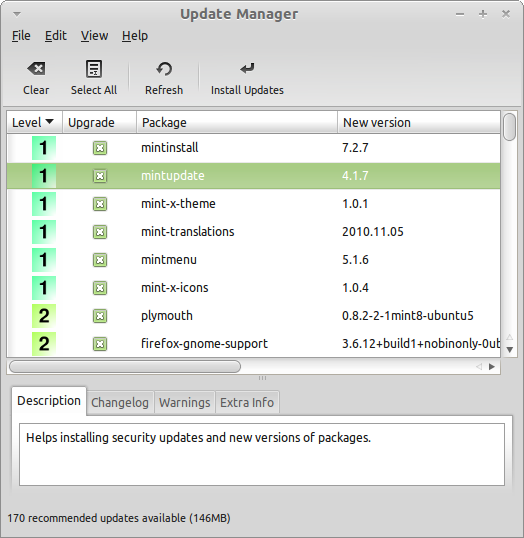Open the Edit menu
Screen dimensions: 524x538
click(56, 36)
